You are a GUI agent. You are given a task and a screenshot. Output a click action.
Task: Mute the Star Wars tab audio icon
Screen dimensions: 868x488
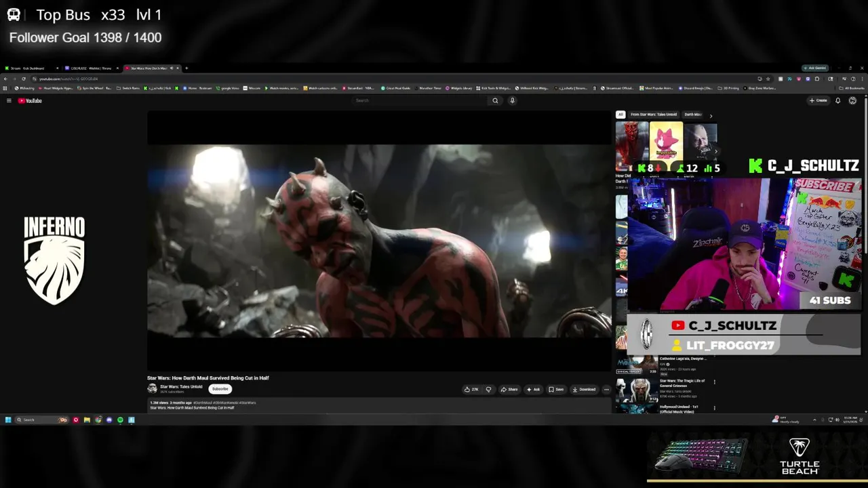[172, 68]
